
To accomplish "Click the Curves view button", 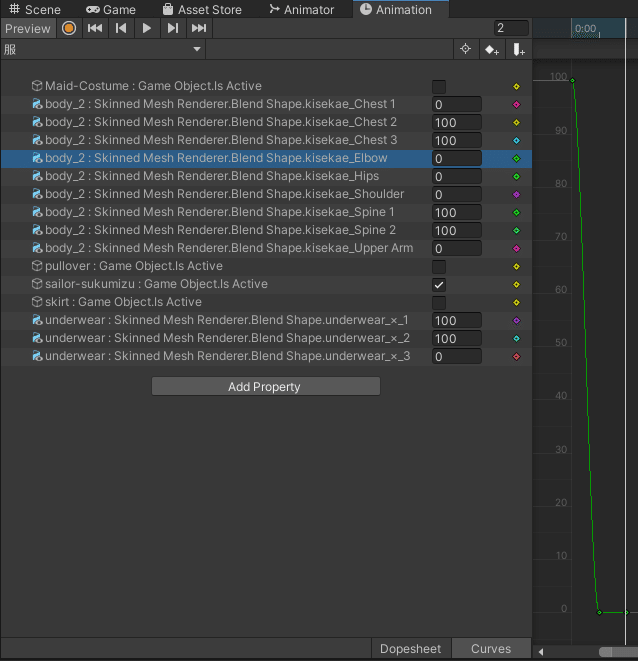I will coord(491,648).
